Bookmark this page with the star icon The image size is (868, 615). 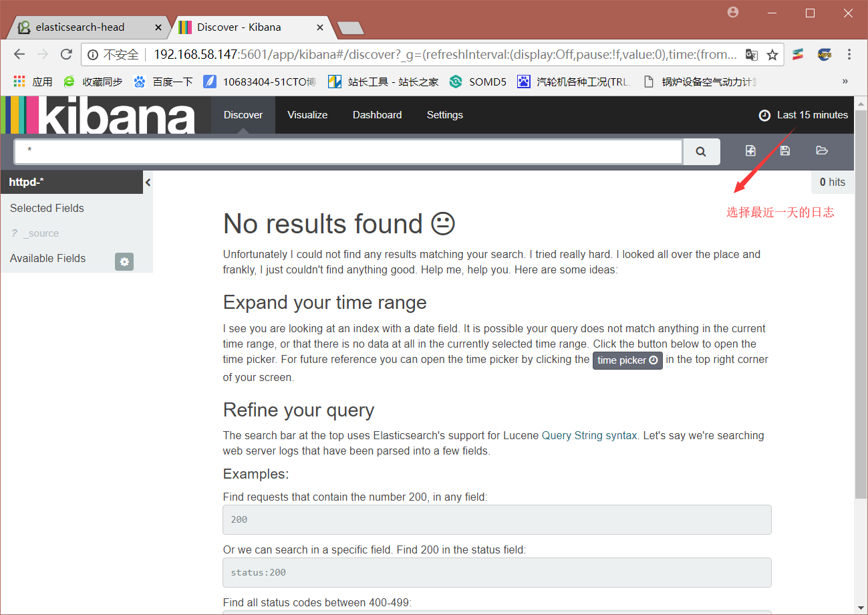click(x=772, y=55)
